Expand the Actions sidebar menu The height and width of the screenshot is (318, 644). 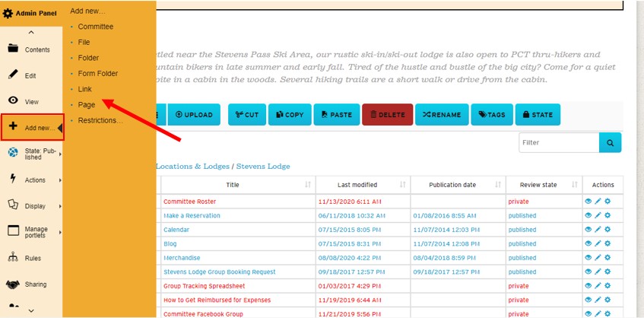pyautogui.click(x=32, y=180)
